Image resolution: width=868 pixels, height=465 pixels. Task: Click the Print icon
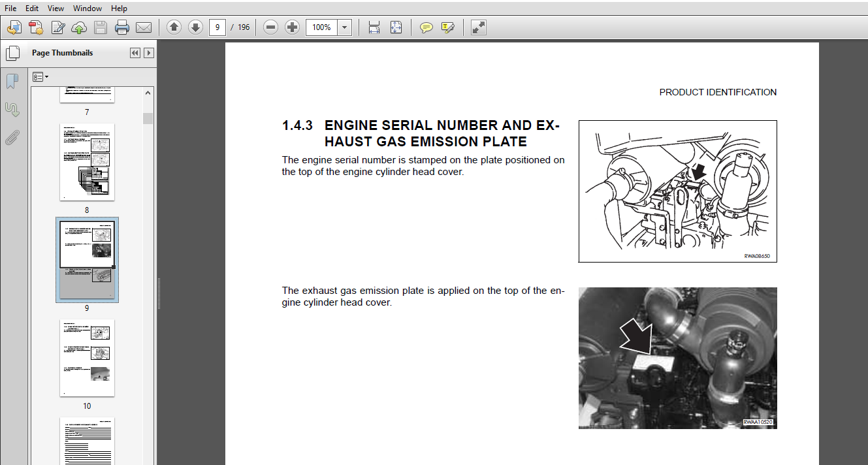(122, 27)
